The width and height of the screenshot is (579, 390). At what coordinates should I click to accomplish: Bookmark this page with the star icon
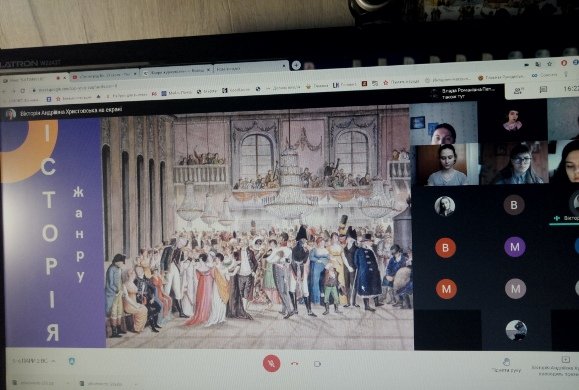tap(549, 64)
